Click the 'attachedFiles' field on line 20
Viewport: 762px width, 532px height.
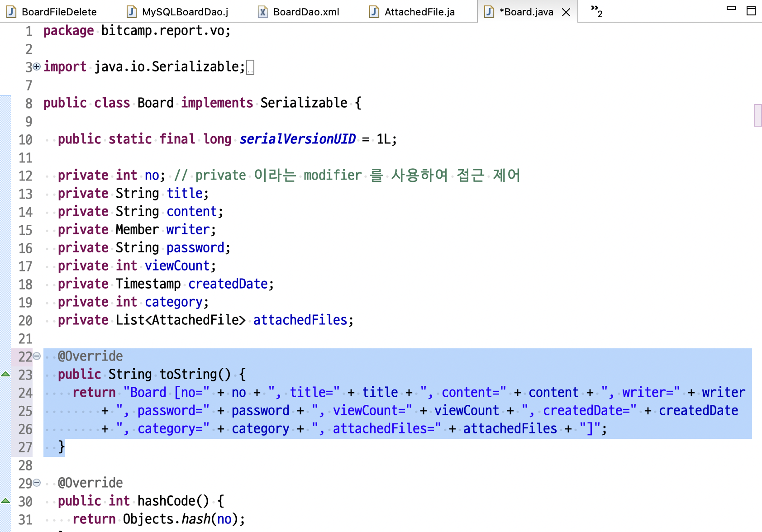[x=300, y=320]
